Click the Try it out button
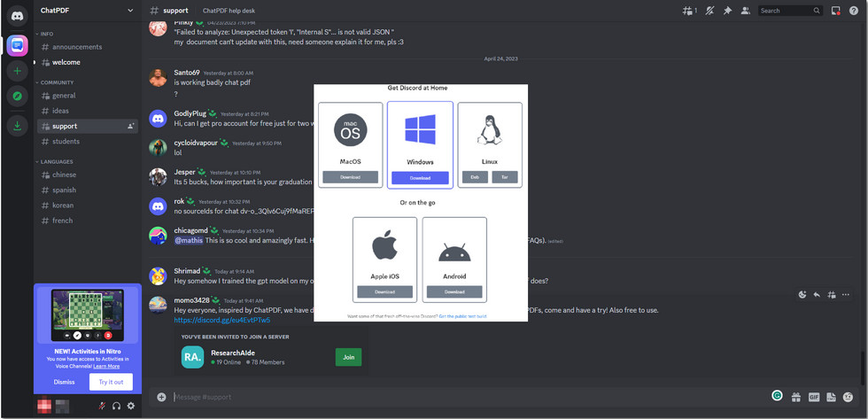 click(x=112, y=382)
